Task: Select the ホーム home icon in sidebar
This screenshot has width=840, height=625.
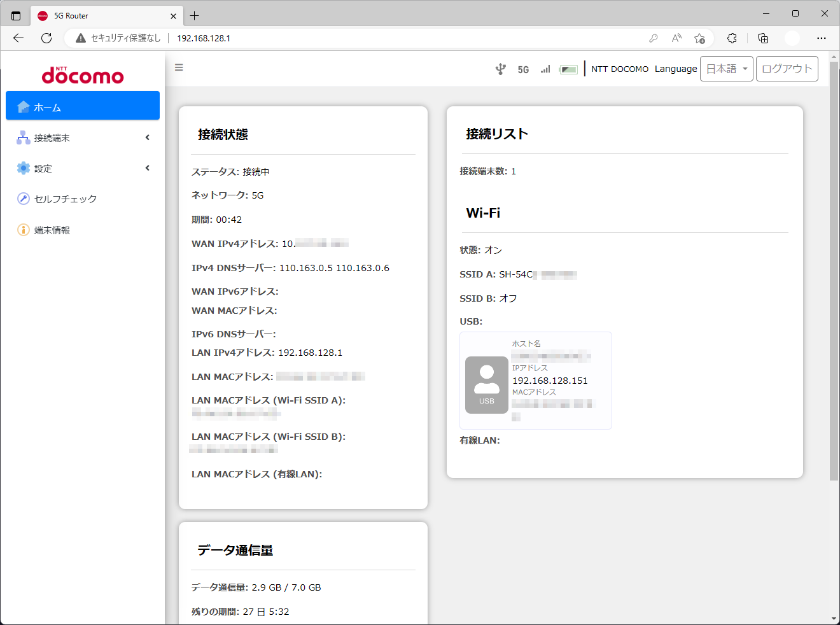Action: click(x=23, y=105)
